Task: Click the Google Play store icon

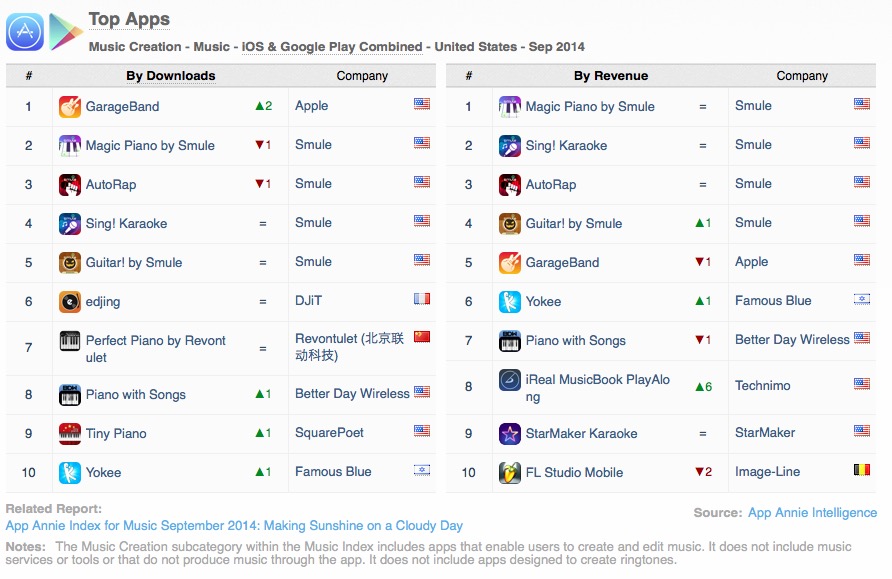Action: pos(65,32)
